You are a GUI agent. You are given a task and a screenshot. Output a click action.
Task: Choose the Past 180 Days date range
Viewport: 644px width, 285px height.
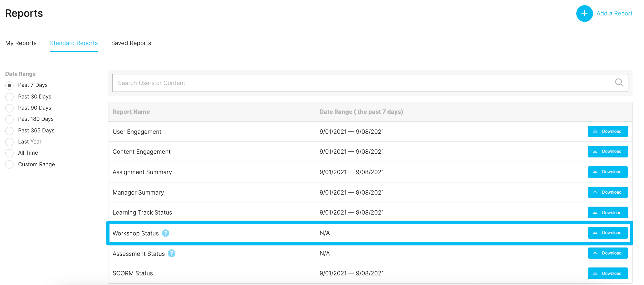[x=10, y=119]
